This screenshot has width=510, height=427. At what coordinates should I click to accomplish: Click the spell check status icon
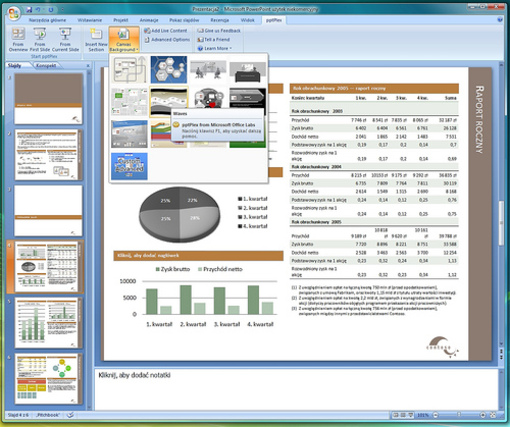(x=70, y=415)
